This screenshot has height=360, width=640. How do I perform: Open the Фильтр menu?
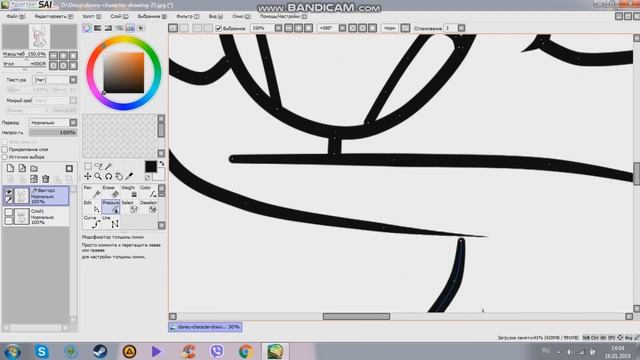pyautogui.click(x=187, y=16)
